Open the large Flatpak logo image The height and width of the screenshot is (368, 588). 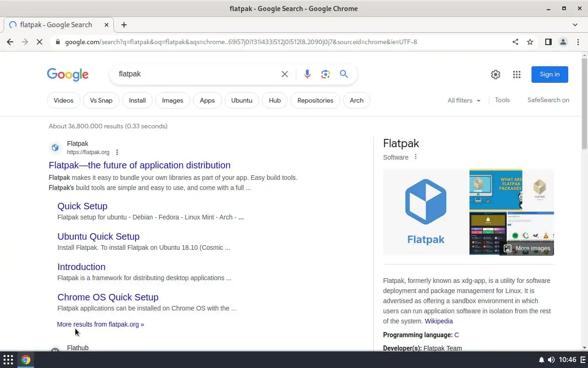[426, 212]
